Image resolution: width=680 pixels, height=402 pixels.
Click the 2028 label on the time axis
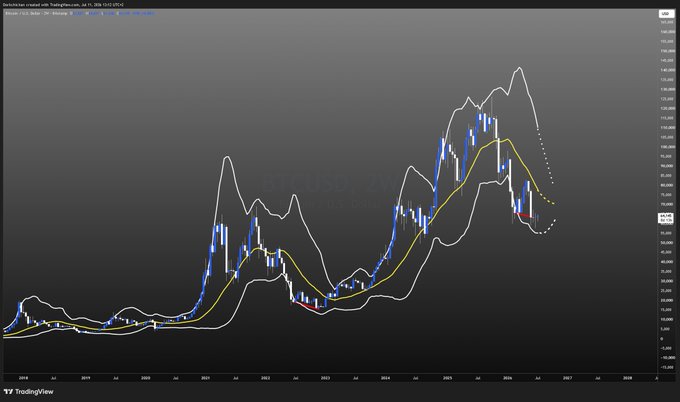pyautogui.click(x=627, y=378)
